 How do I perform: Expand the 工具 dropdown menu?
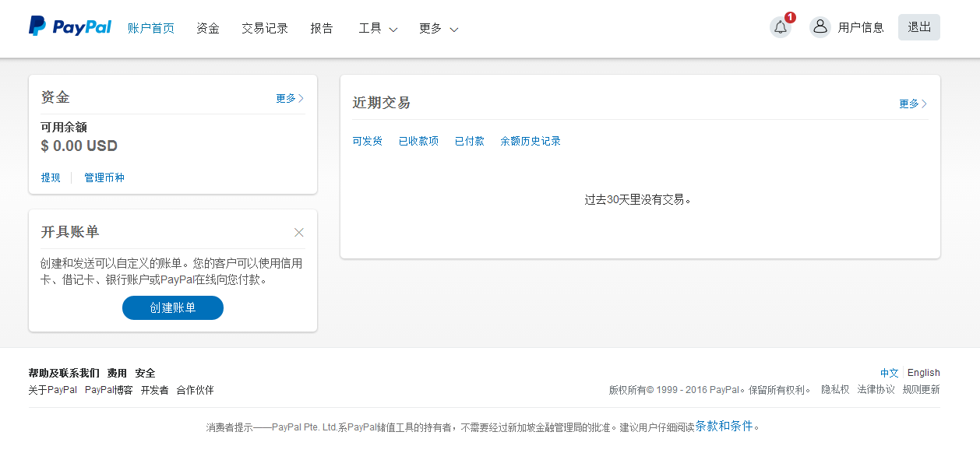(378, 28)
